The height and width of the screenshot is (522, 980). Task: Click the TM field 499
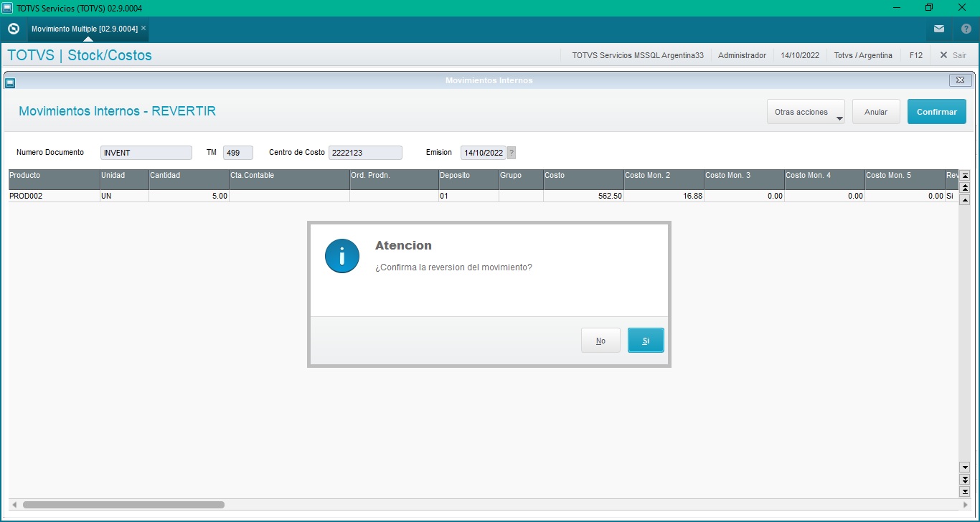click(238, 153)
